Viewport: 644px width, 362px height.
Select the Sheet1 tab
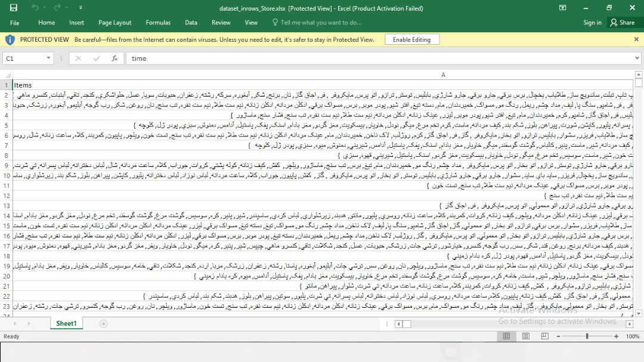(x=66, y=324)
